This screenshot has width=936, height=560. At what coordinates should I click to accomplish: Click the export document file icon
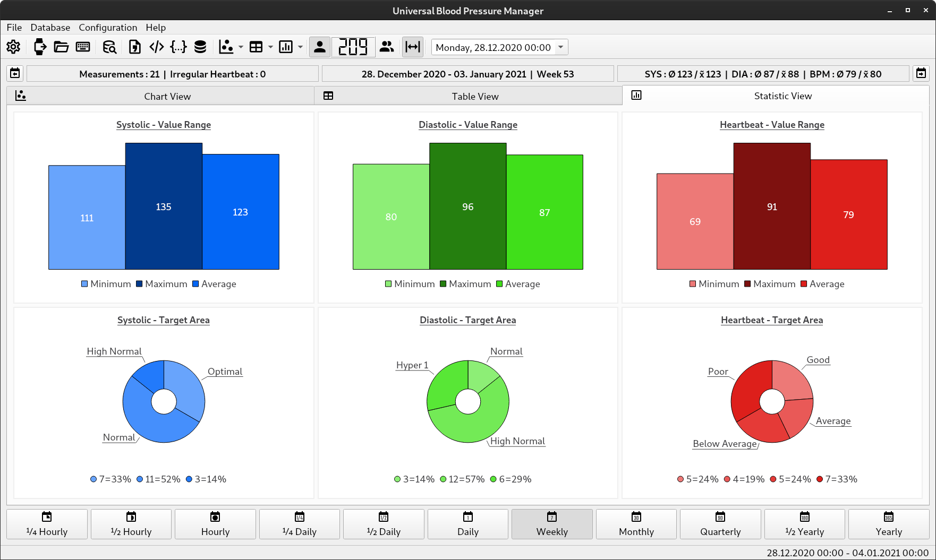tap(135, 47)
